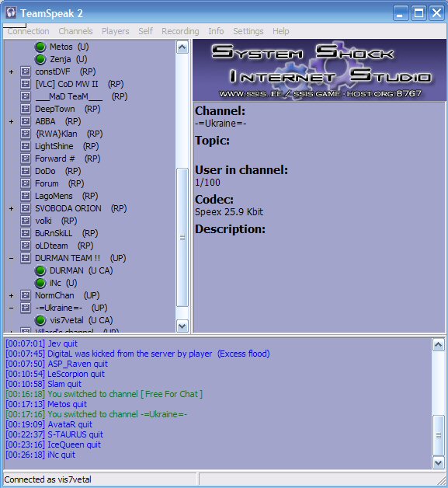Click the chat log scroll up arrow

pyautogui.click(x=439, y=345)
